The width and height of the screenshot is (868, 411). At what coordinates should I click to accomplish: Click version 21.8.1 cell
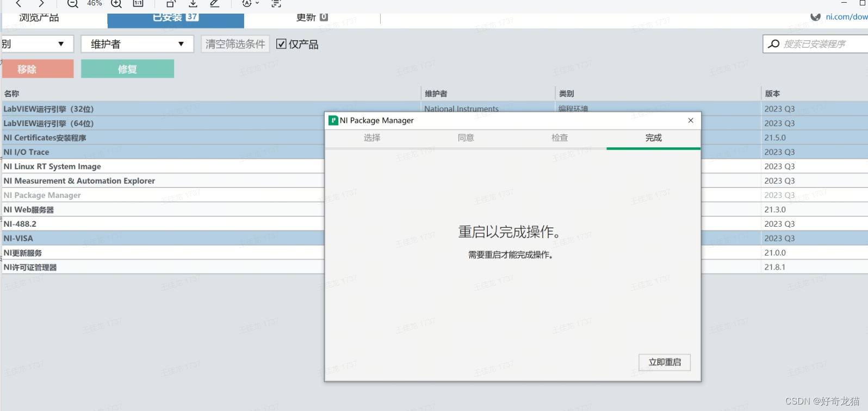click(x=775, y=267)
